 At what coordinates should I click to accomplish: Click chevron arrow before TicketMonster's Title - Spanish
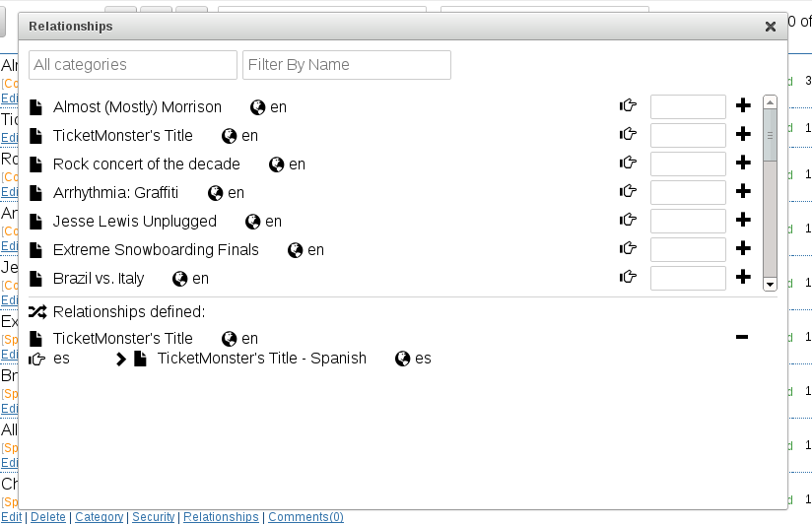coord(120,359)
